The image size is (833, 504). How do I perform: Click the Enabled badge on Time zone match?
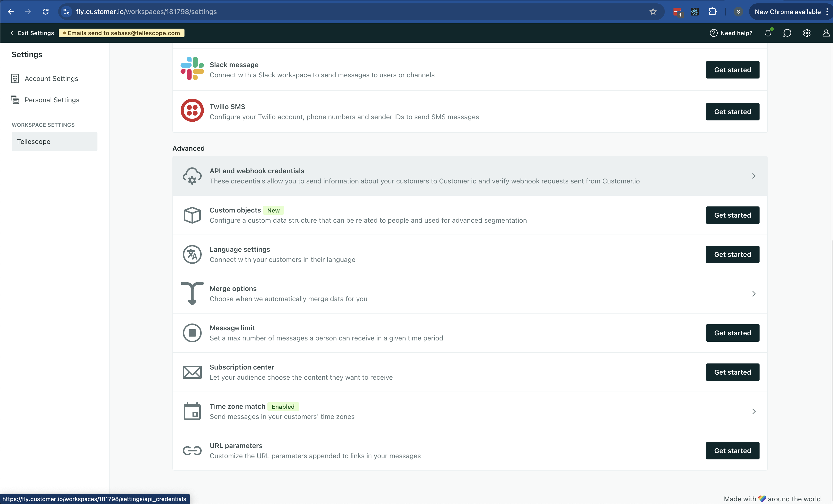pyautogui.click(x=283, y=407)
